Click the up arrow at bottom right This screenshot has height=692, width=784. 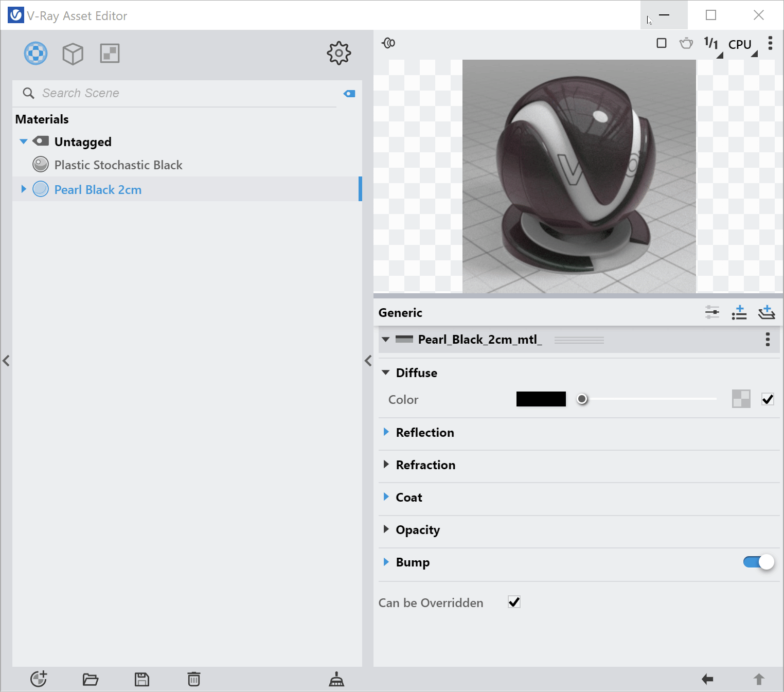tap(759, 679)
